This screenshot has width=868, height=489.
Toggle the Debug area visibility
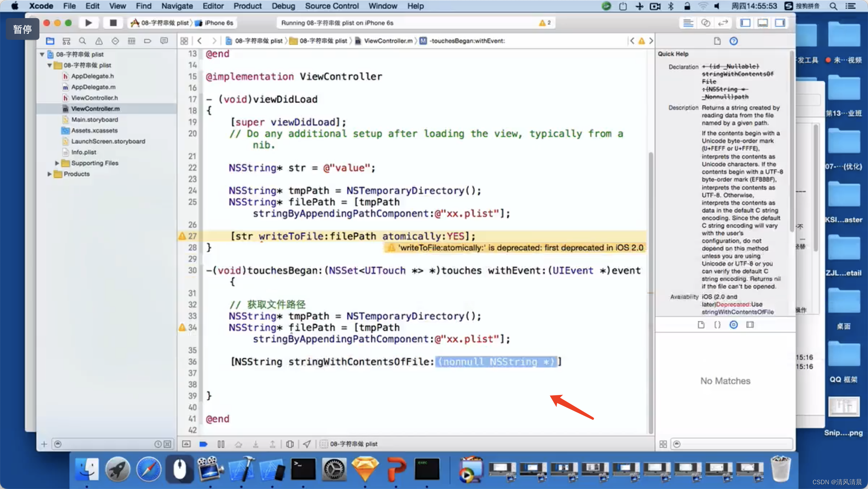763,23
